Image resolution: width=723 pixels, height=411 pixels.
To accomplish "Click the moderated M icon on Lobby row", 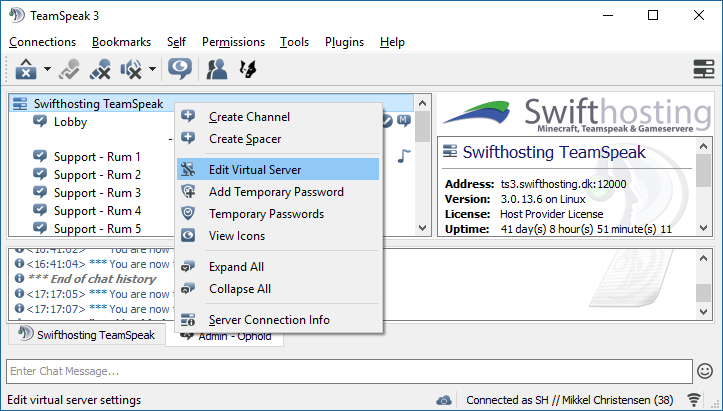I will pos(404,121).
